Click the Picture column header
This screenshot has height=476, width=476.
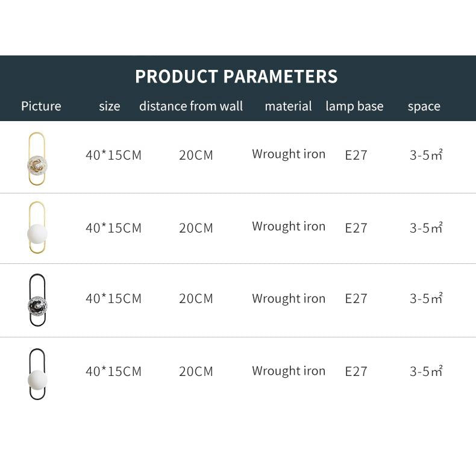tap(41, 107)
